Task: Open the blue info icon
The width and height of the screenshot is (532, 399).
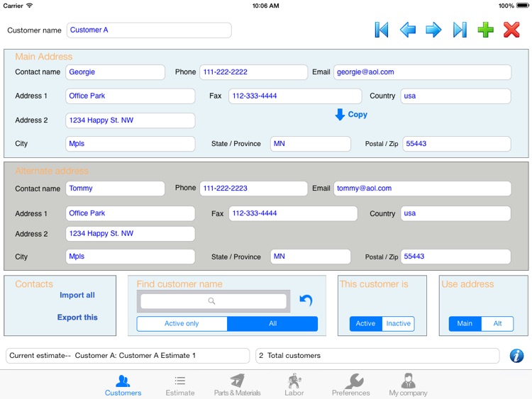Action: (x=517, y=356)
